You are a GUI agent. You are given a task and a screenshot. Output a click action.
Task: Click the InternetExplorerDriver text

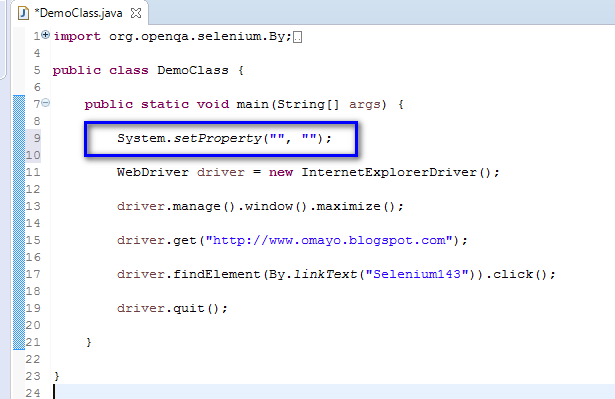[389, 172]
